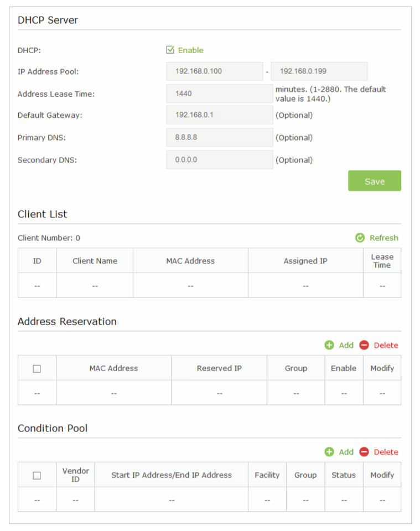Image resolution: width=420 pixels, height=531 pixels.
Task: Click the green Refresh icon in Client List
Action: pyautogui.click(x=360, y=238)
